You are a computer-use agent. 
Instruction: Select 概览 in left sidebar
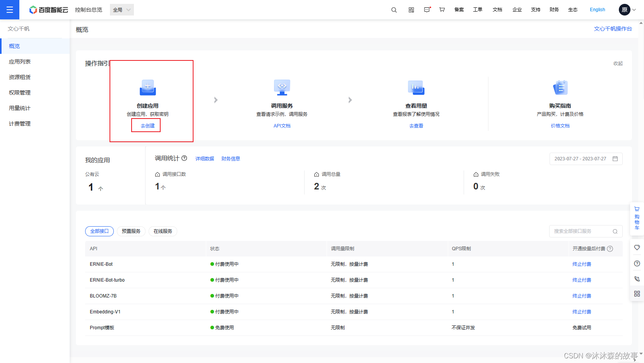click(35, 46)
